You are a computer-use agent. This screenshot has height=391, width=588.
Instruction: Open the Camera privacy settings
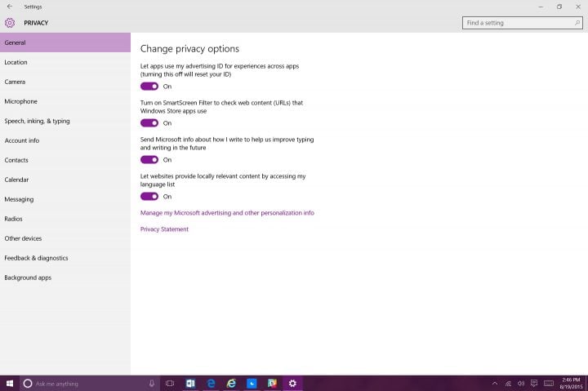[65, 82]
